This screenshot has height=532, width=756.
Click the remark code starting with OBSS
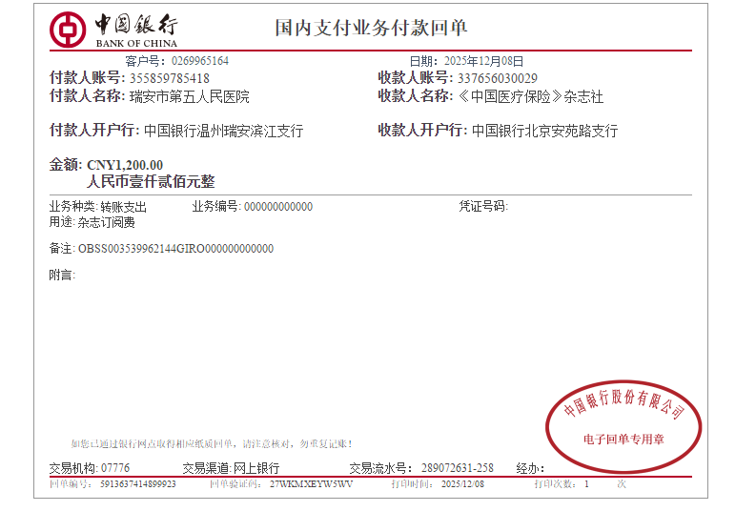(x=175, y=249)
